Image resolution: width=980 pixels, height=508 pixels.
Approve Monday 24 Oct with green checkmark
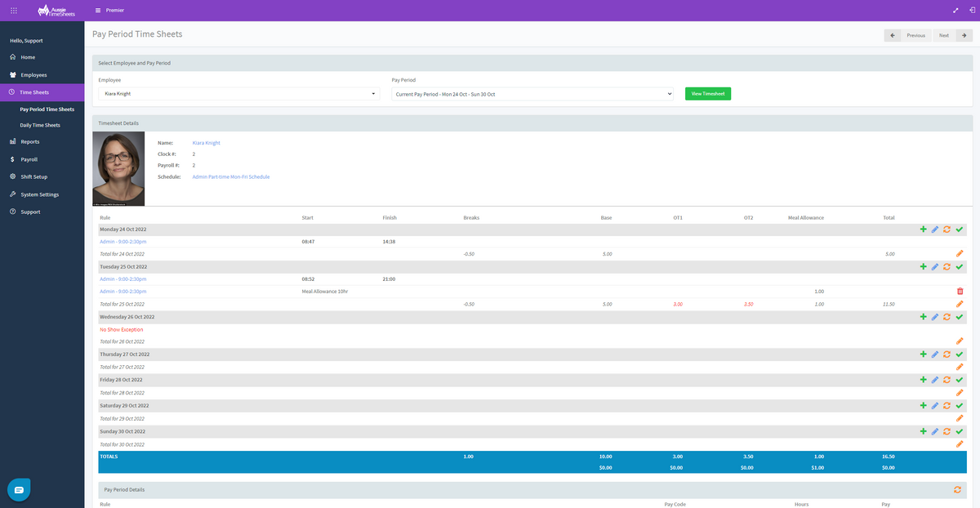[x=960, y=229]
